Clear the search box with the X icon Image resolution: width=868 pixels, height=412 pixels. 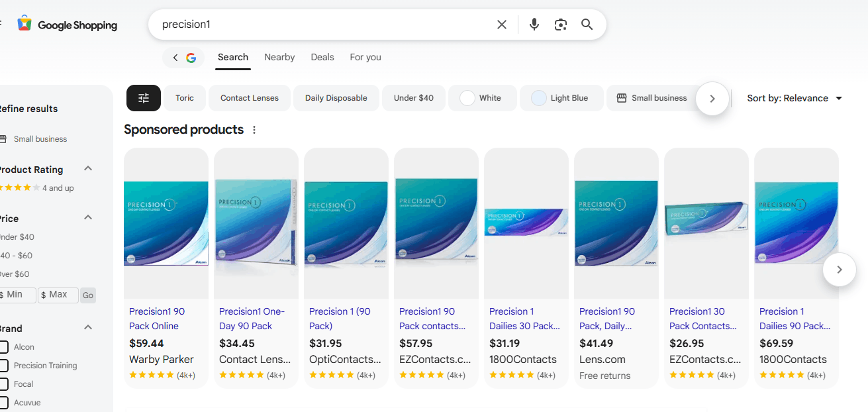click(502, 25)
